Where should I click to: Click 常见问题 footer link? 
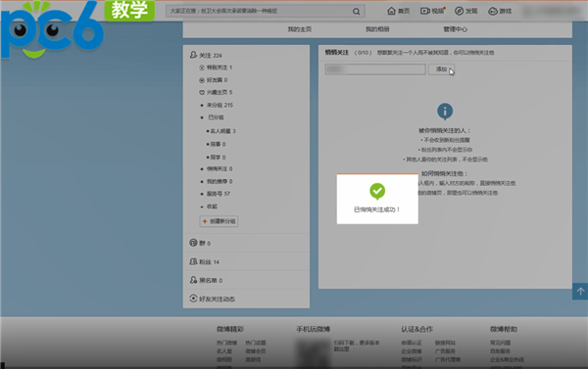[x=500, y=343]
